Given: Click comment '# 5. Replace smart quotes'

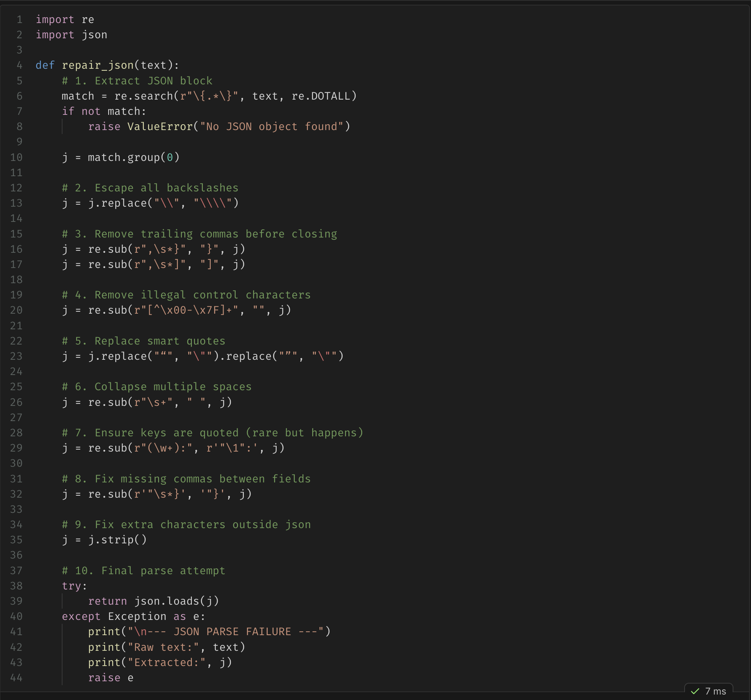Looking at the screenshot, I should [143, 341].
